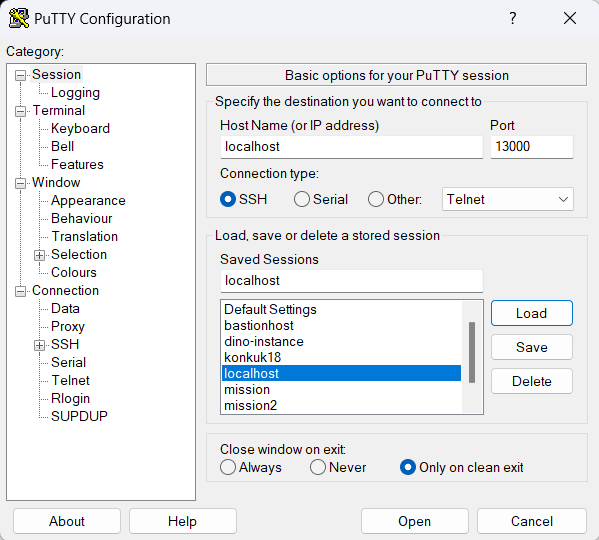Screen dimensions: 599x540
Task: Open Proxy settings category
Action: click(68, 326)
